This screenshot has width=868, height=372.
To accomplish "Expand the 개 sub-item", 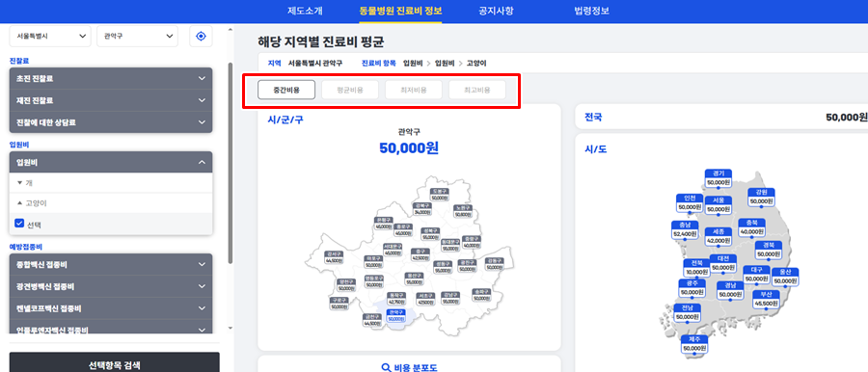I will pos(111,183).
